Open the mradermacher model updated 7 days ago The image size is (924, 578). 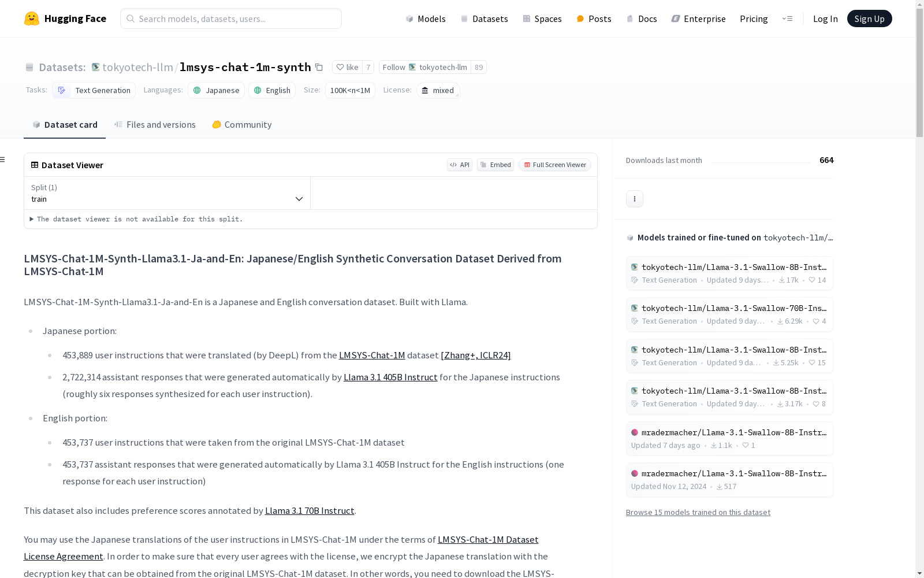[729, 439]
